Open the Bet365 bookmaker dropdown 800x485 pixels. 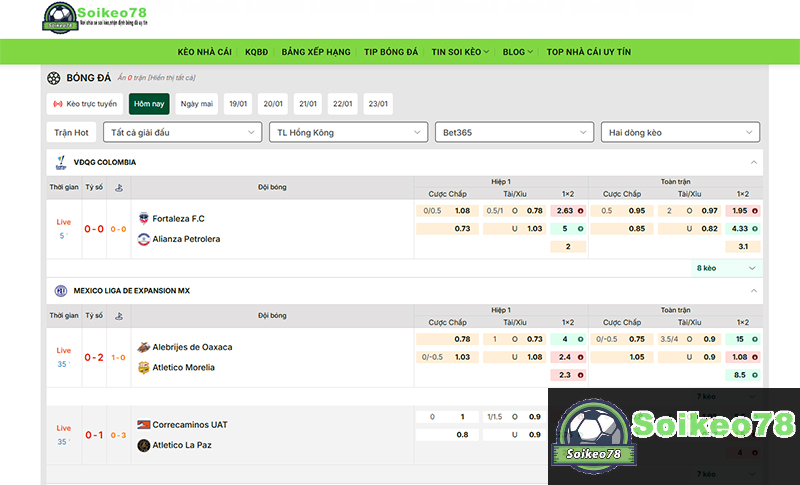[510, 132]
